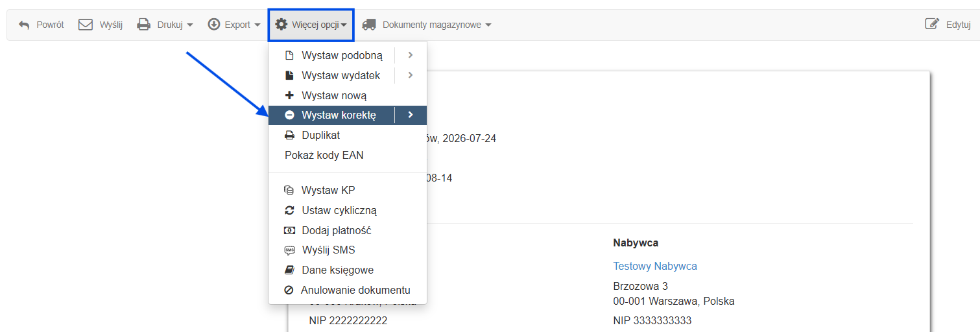Click the Brzozowa 3 address text
The height and width of the screenshot is (332, 980).
640,286
